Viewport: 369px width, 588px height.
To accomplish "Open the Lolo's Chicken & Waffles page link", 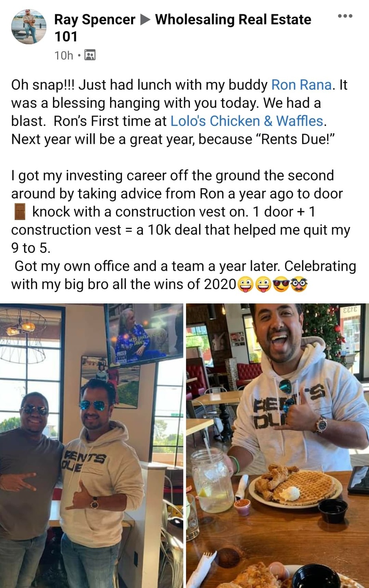I will point(247,121).
